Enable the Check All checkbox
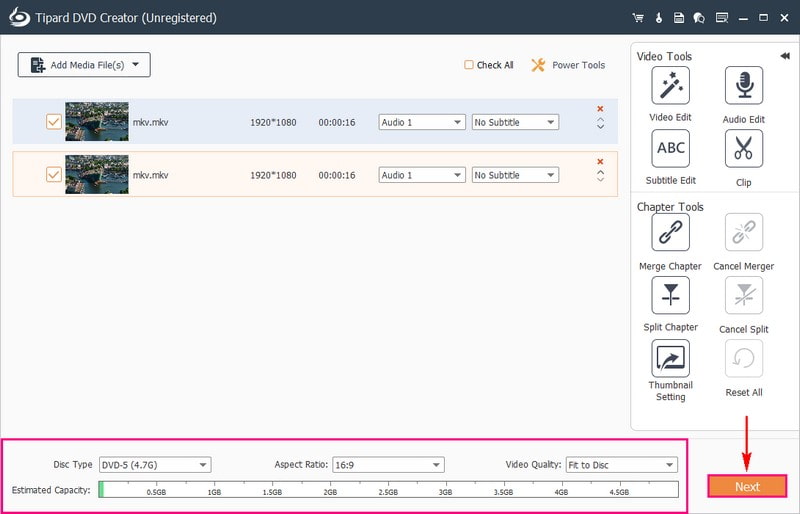The height and width of the screenshot is (514, 800). 469,65
